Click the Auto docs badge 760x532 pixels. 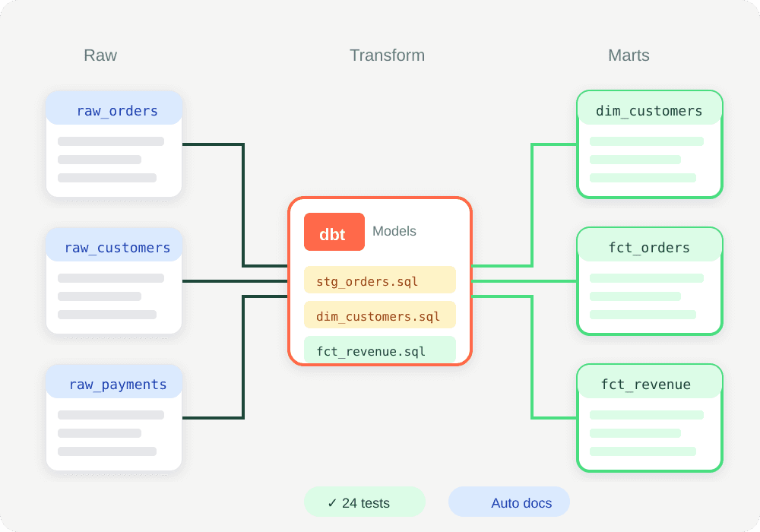(x=509, y=502)
